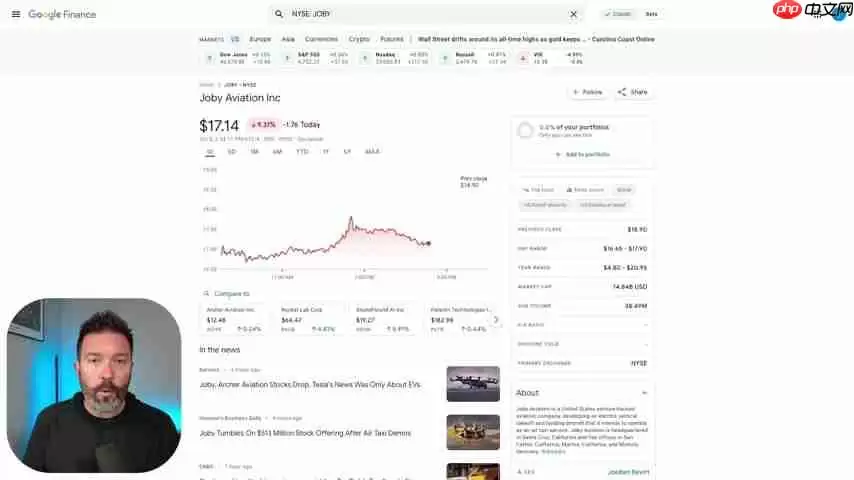
Task: Select the Asia markets tab
Action: [288, 39]
